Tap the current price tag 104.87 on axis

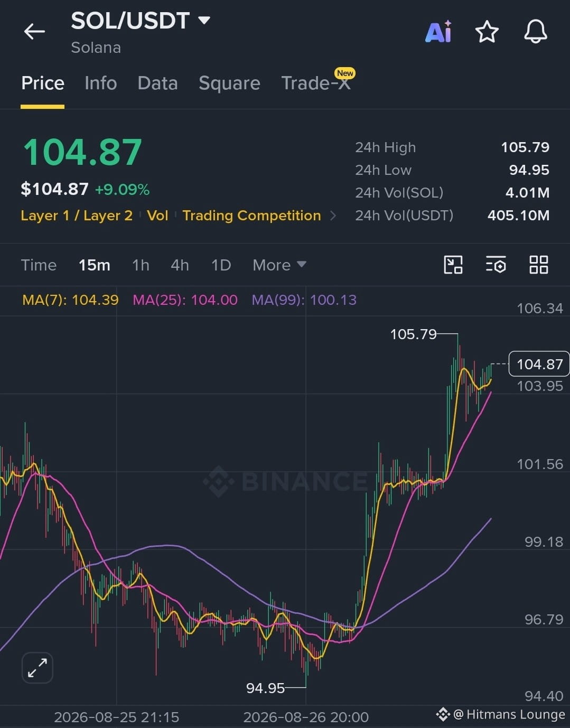(x=539, y=364)
